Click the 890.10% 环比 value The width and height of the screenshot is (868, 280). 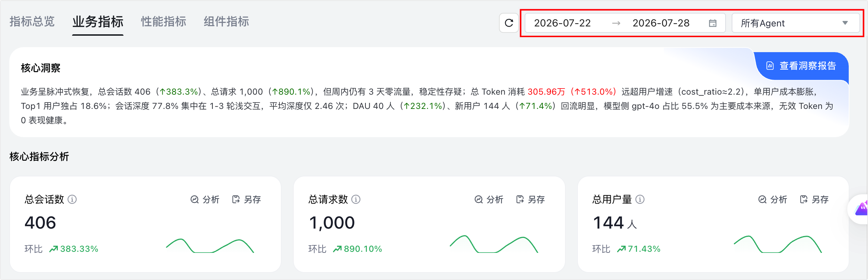363,249
